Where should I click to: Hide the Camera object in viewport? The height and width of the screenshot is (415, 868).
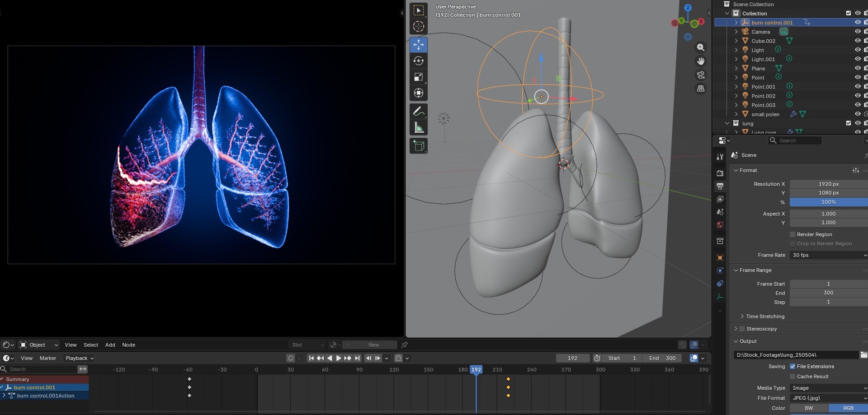[x=857, y=32]
